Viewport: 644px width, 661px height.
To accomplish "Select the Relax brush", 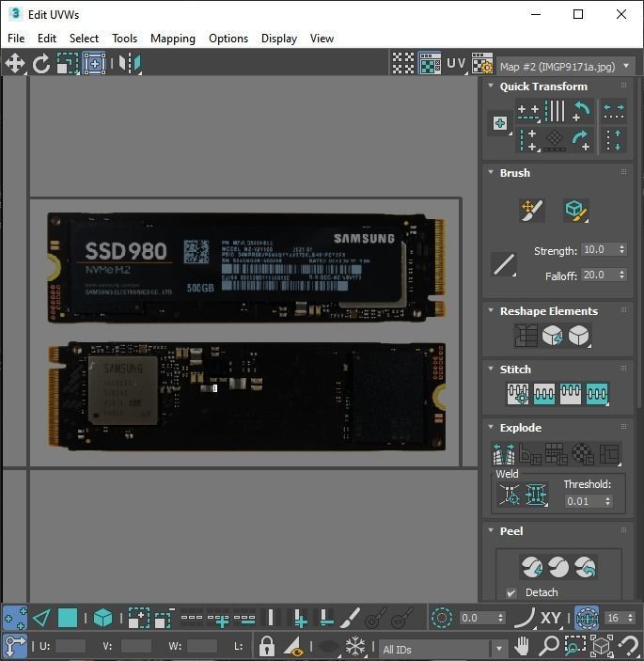I will [575, 211].
